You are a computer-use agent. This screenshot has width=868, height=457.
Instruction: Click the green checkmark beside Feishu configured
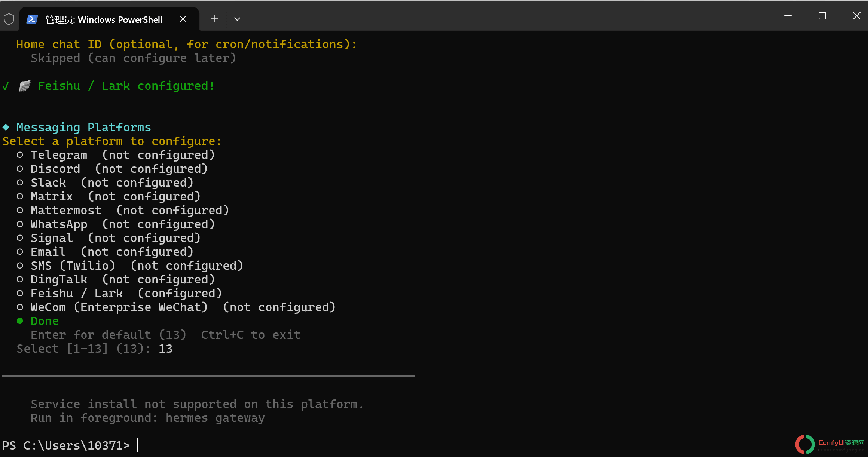pyautogui.click(x=6, y=86)
